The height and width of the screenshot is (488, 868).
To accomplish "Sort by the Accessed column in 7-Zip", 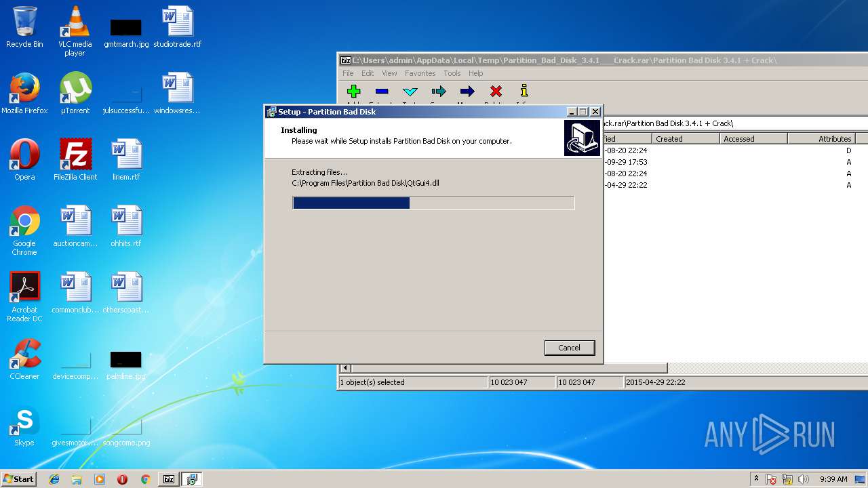I will (753, 139).
